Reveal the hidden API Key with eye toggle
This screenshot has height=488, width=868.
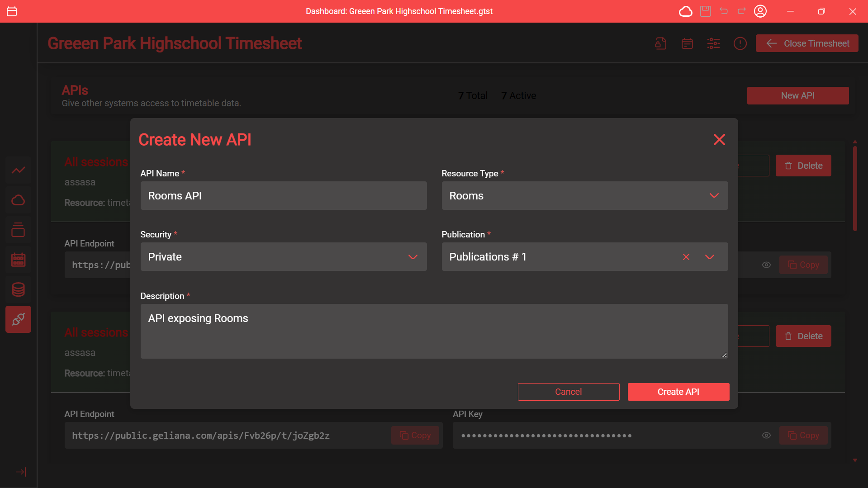pos(766,435)
